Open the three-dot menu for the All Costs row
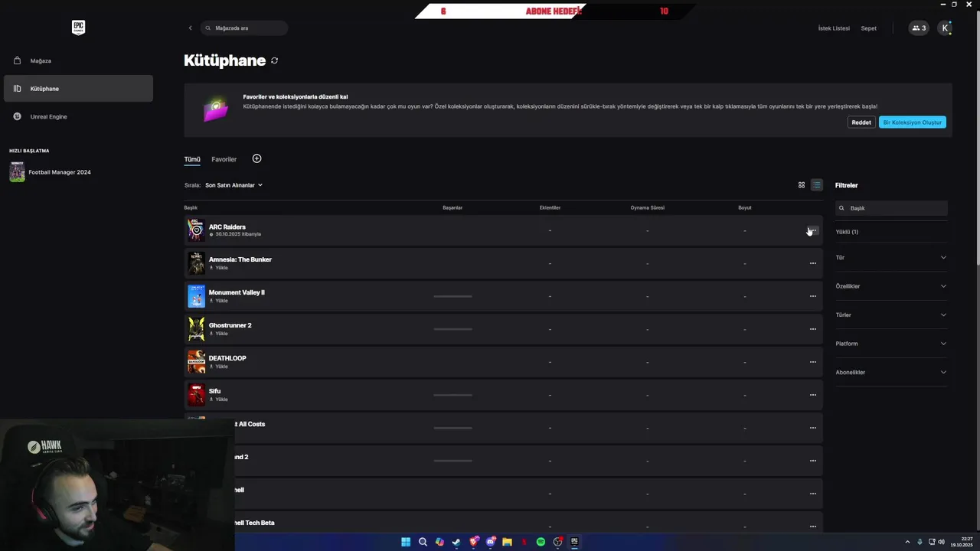Viewport: 980px width, 551px height. tap(812, 428)
